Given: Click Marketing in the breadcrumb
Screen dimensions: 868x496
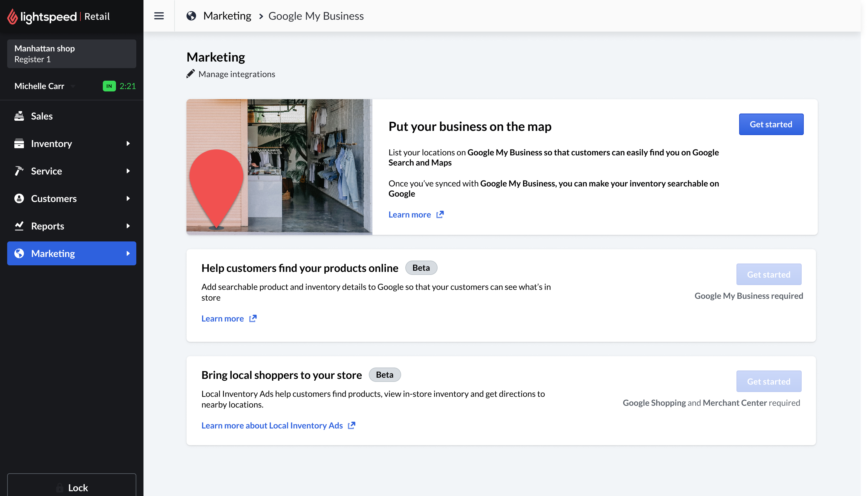Looking at the screenshot, I should click(227, 16).
